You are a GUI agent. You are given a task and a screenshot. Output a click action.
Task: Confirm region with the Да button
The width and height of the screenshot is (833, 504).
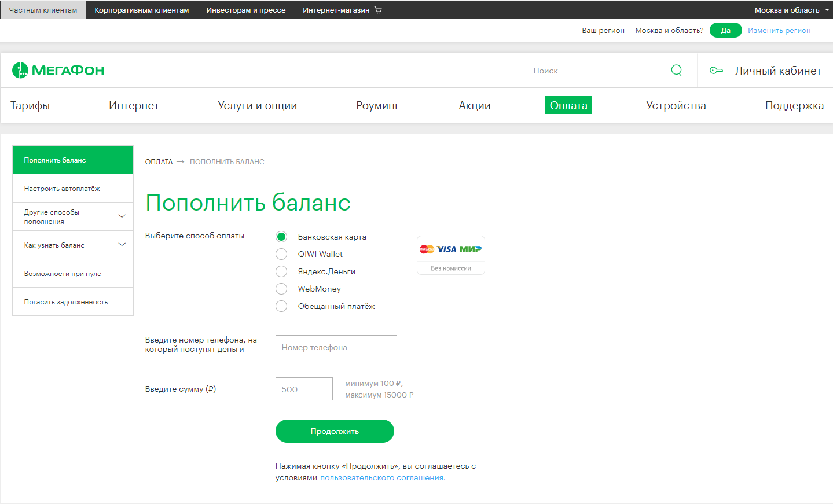725,30
